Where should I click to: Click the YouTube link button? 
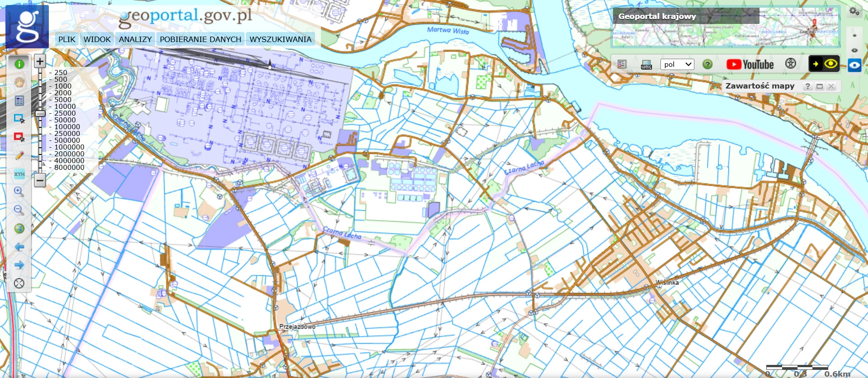tap(750, 65)
